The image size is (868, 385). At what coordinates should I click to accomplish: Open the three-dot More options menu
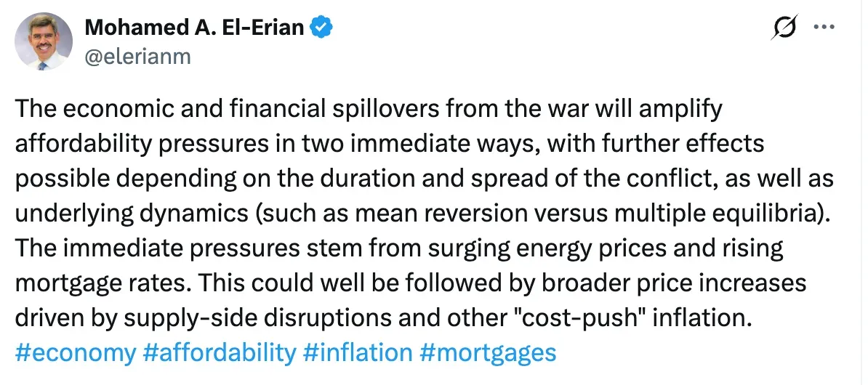point(824,28)
